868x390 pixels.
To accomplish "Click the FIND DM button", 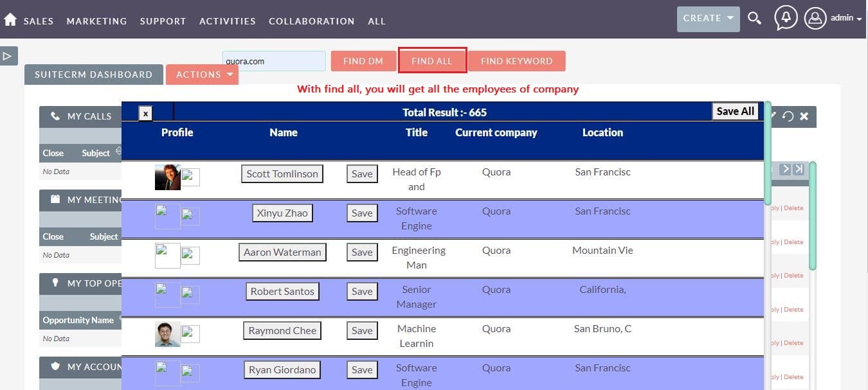I will (363, 61).
